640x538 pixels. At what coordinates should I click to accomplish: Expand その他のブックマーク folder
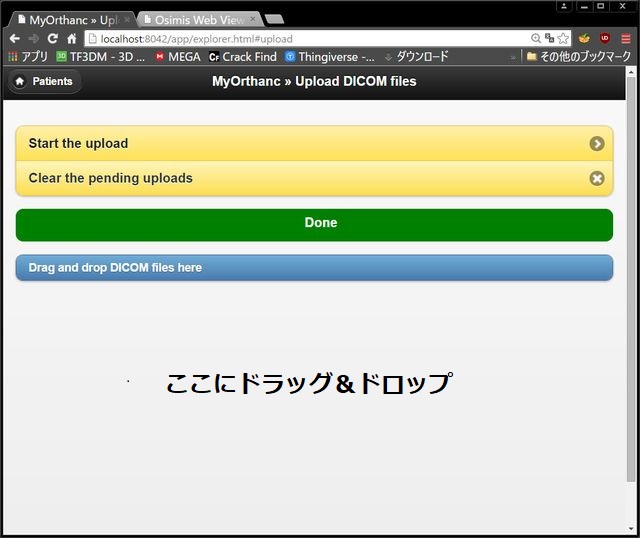click(579, 57)
